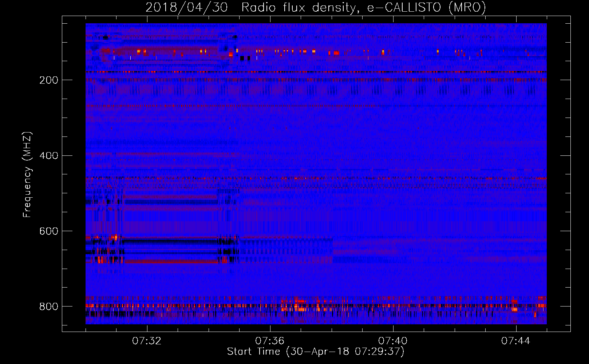This screenshot has height=364, width=589.
Task: Click the 07:36 time tick label
Action: click(x=270, y=341)
